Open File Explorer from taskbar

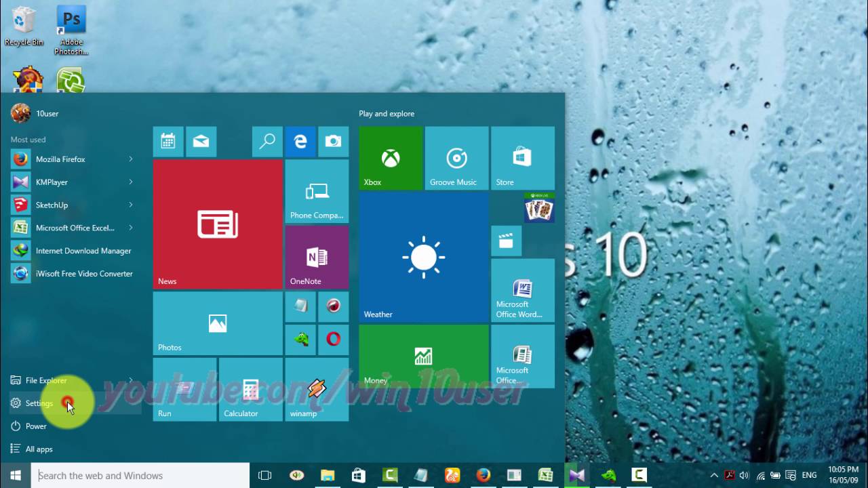(328, 475)
